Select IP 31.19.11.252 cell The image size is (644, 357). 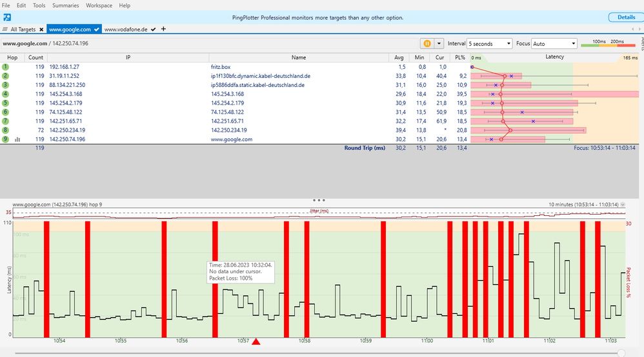tap(64, 76)
